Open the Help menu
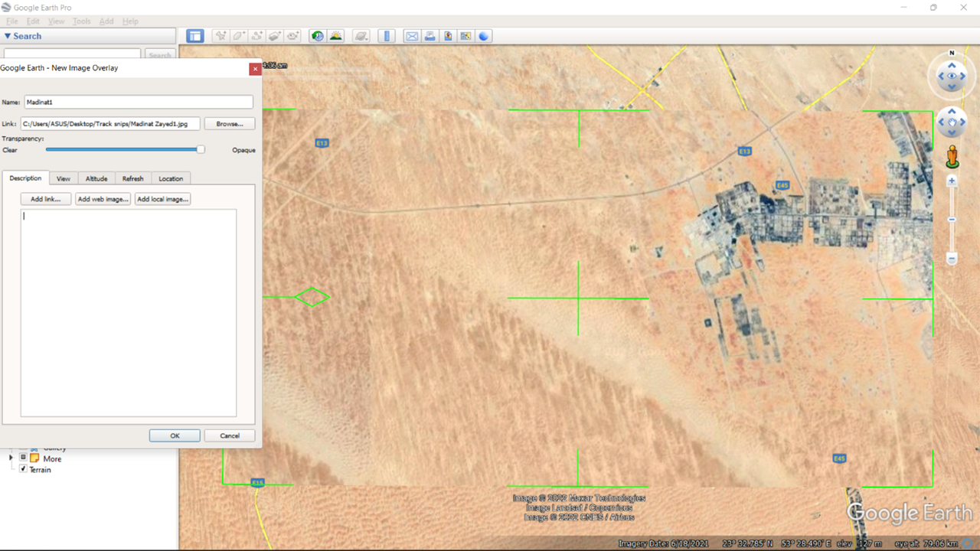This screenshot has height=551, width=980. [x=130, y=21]
